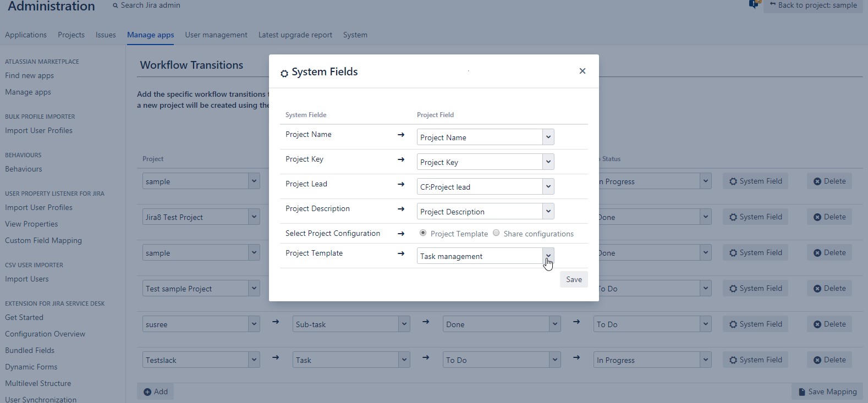Click delete icon for Test sample Project row

coord(817,289)
